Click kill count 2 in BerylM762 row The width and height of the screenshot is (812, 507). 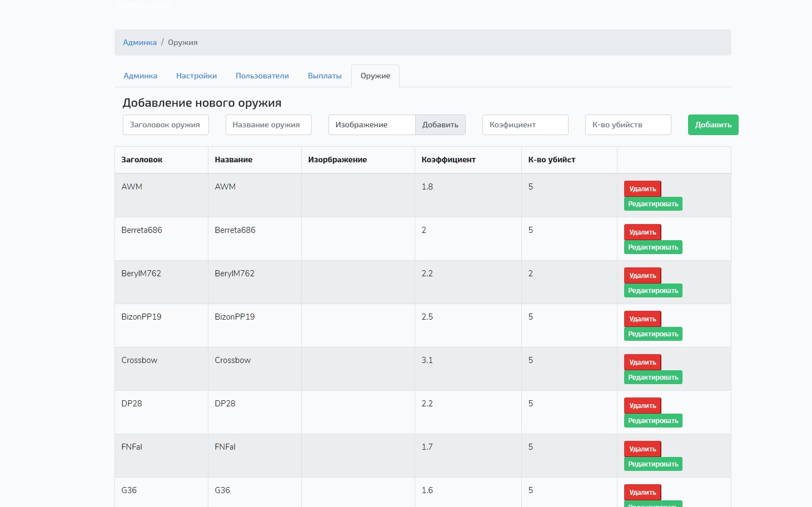tap(530, 274)
